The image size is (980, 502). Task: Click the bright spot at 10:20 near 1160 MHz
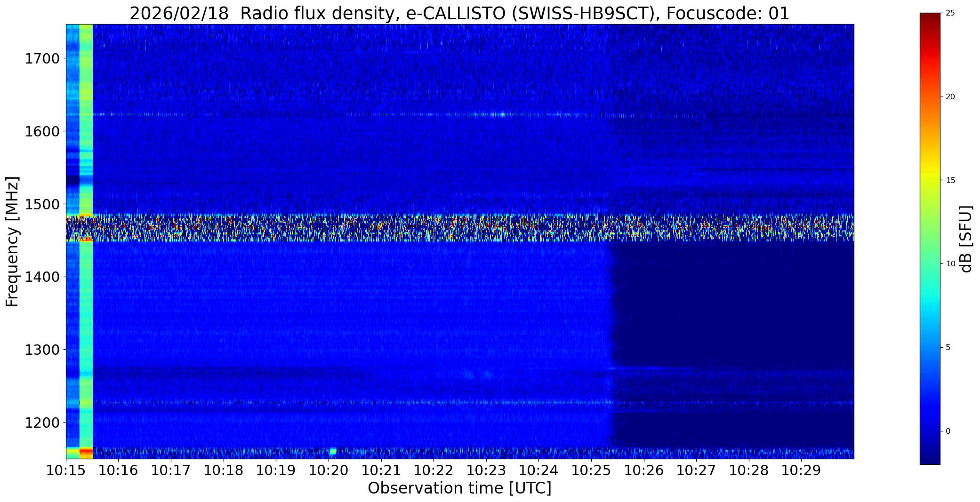(x=333, y=452)
